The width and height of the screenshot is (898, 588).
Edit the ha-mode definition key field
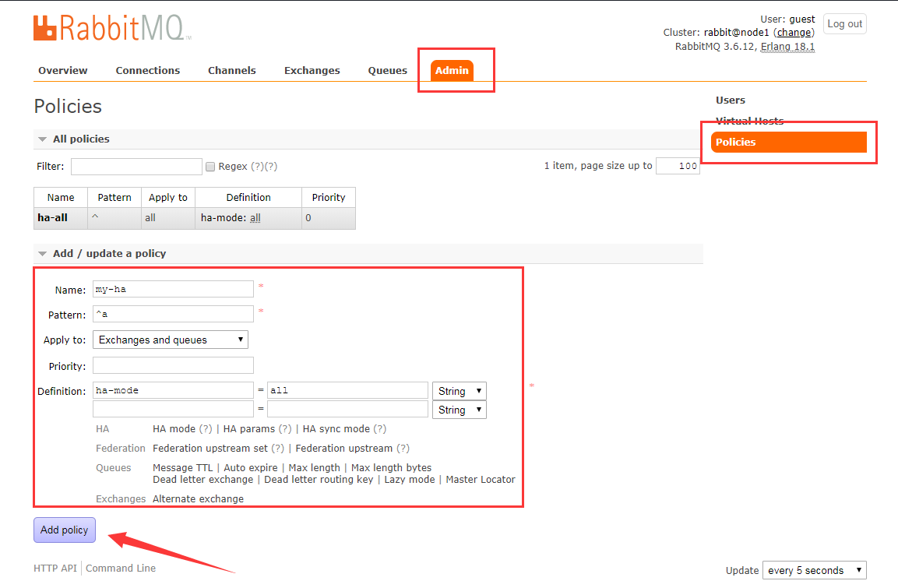(173, 390)
